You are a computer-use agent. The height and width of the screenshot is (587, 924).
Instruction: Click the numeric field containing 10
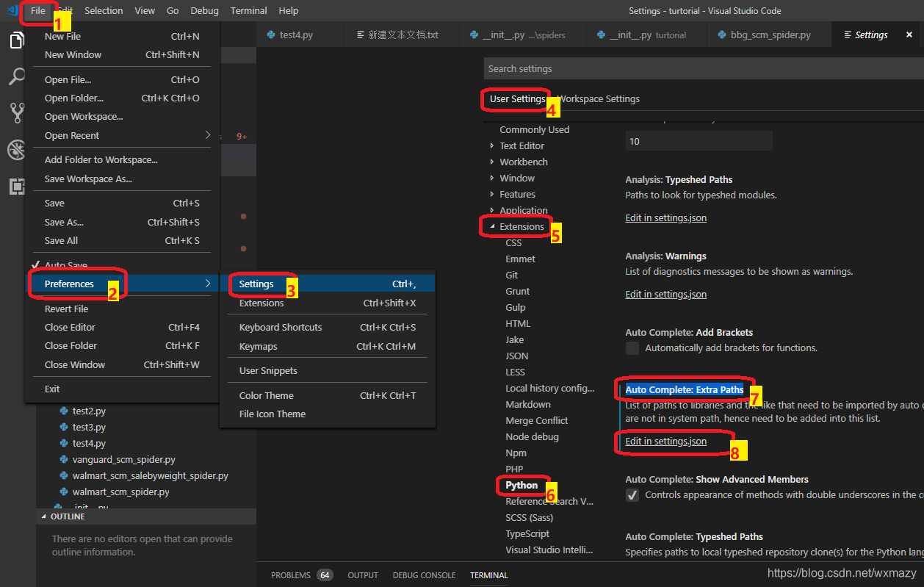tap(699, 141)
